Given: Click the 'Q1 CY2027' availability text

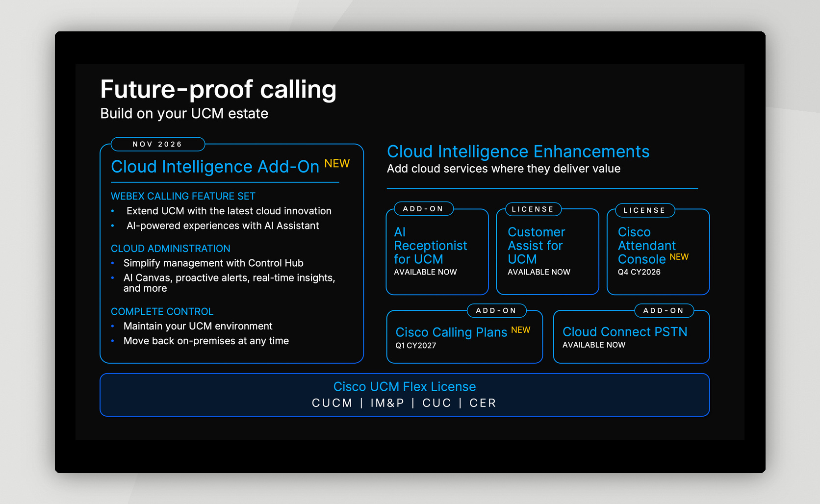Looking at the screenshot, I should coord(416,346).
